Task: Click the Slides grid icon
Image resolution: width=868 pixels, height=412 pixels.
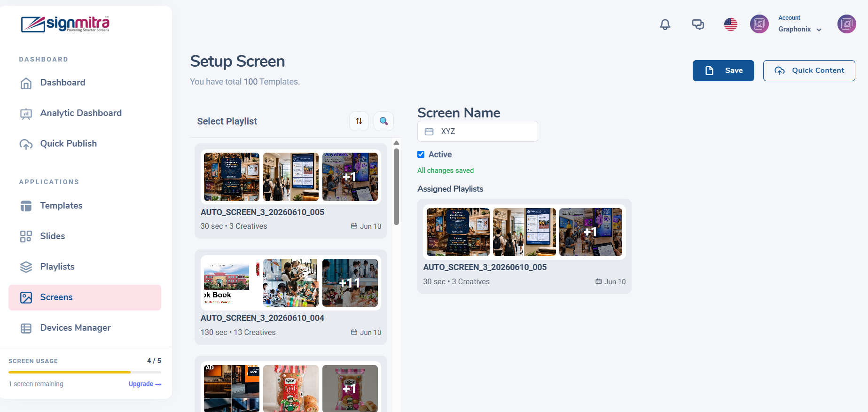Action: click(26, 236)
